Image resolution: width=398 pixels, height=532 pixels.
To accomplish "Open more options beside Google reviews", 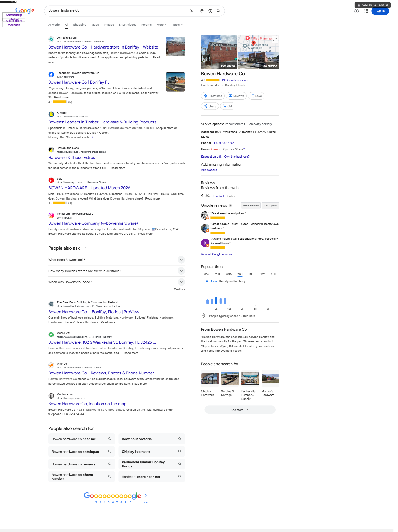I will coord(251,80).
